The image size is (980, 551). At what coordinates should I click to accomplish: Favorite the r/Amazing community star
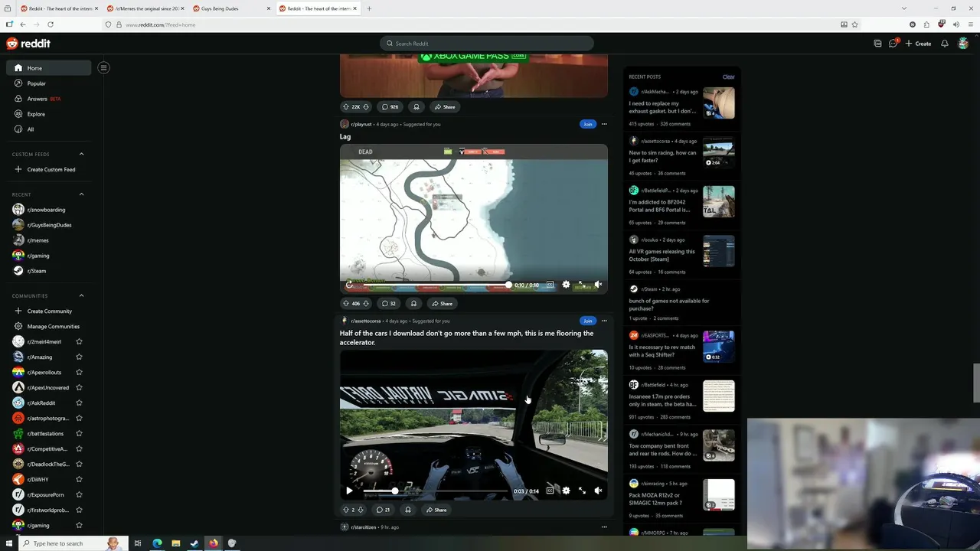pos(79,357)
